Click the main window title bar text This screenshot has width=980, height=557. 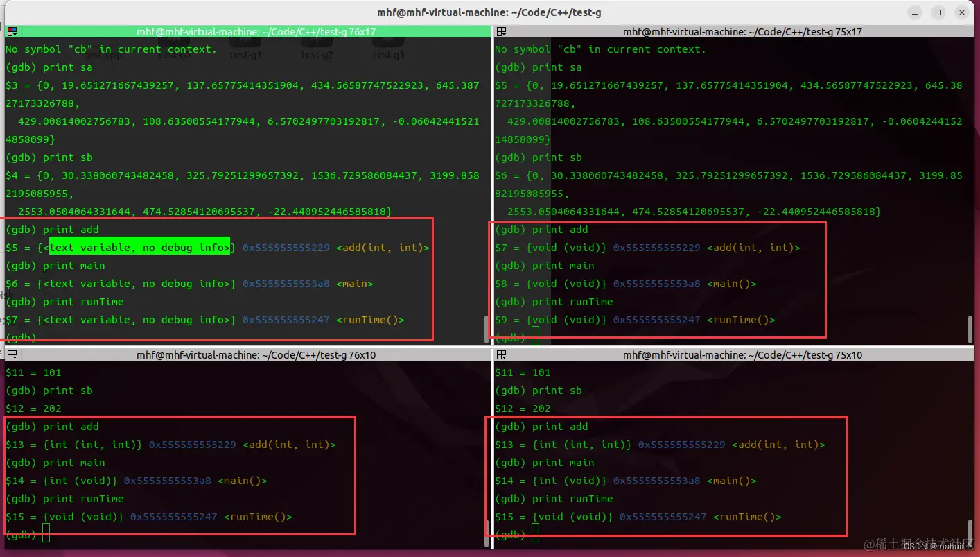click(489, 12)
